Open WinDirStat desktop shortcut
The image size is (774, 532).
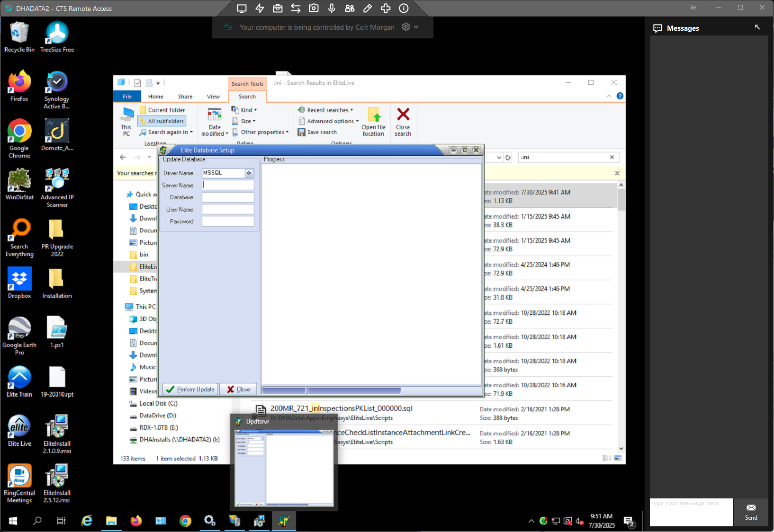[x=19, y=184]
